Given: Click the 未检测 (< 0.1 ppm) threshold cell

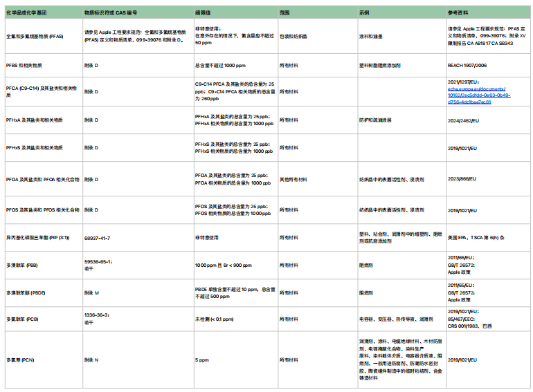Looking at the screenshot, I should 215,319.
